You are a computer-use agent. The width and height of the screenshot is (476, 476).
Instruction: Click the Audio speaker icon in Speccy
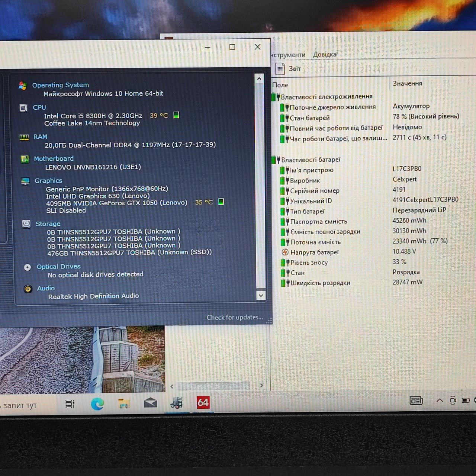pyautogui.click(x=28, y=289)
